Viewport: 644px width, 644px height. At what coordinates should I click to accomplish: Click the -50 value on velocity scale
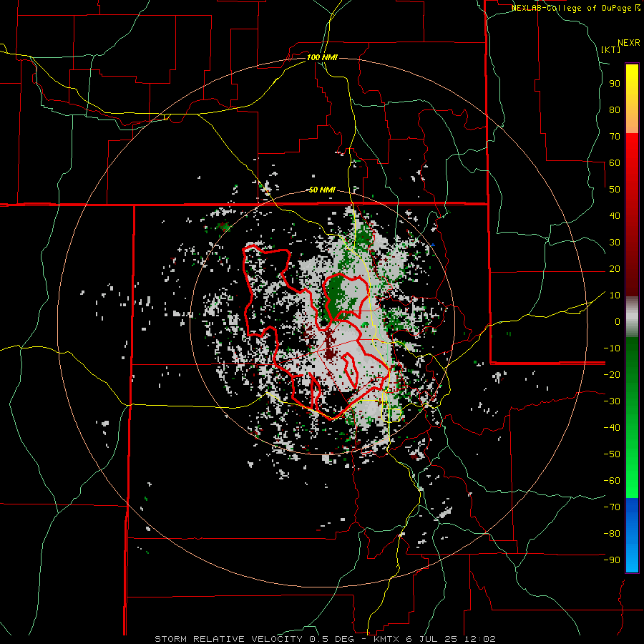tap(612, 454)
